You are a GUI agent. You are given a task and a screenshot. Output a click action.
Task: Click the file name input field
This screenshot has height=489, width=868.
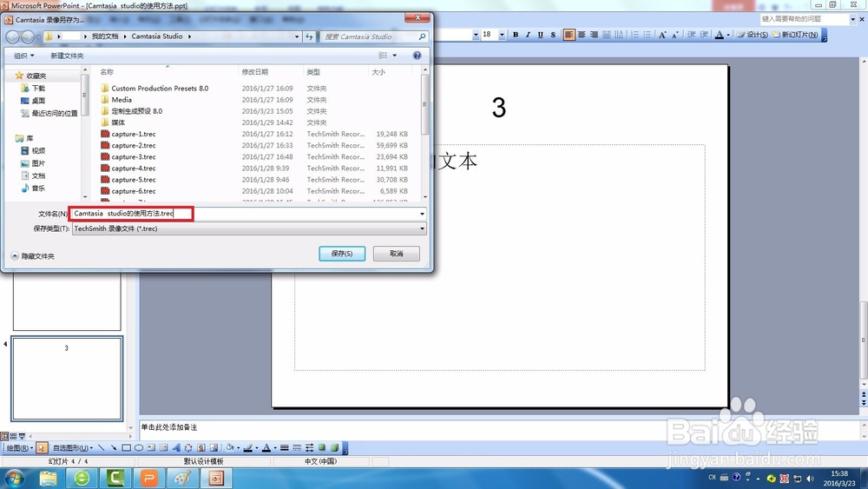tap(249, 213)
